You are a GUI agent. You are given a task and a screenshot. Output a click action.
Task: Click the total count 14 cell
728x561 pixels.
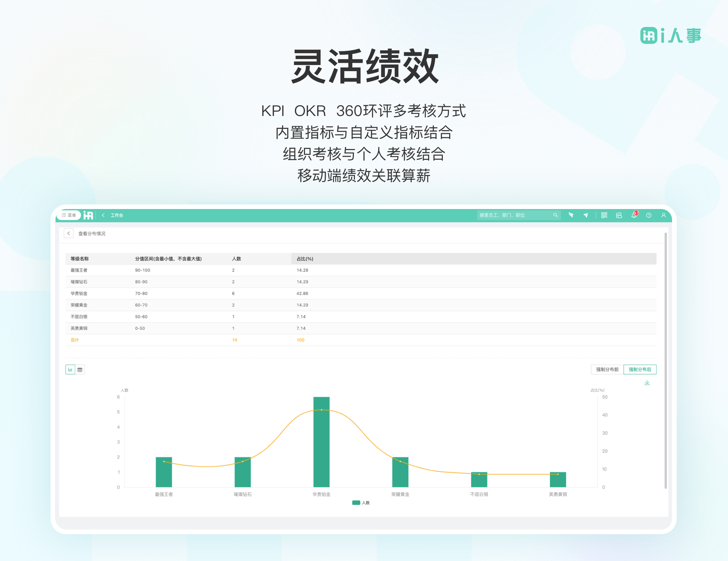click(x=235, y=340)
